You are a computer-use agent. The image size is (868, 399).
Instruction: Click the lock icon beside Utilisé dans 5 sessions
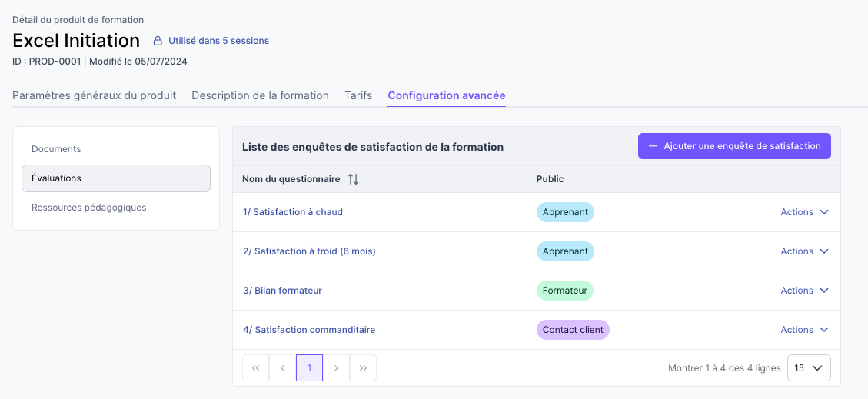point(158,41)
